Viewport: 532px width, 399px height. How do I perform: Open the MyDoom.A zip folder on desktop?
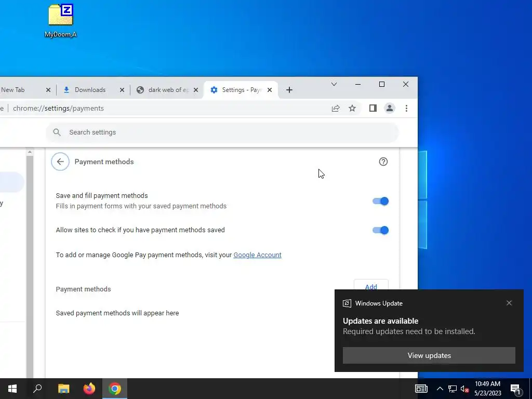point(61,21)
